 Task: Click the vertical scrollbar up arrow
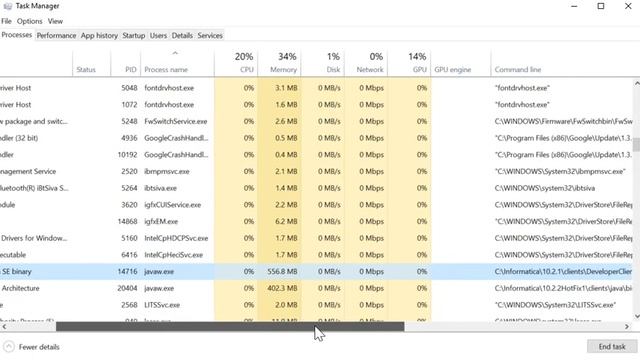(x=637, y=83)
